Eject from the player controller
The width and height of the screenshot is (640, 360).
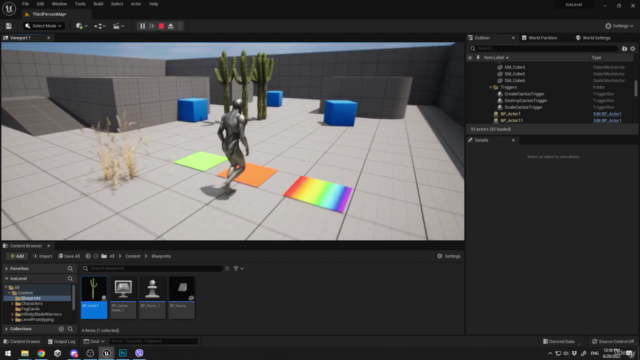pyautogui.click(x=171, y=26)
